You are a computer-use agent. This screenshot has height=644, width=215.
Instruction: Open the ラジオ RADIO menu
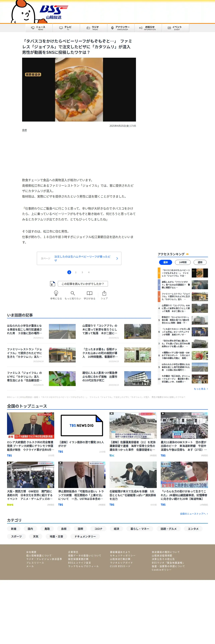point(94,28)
